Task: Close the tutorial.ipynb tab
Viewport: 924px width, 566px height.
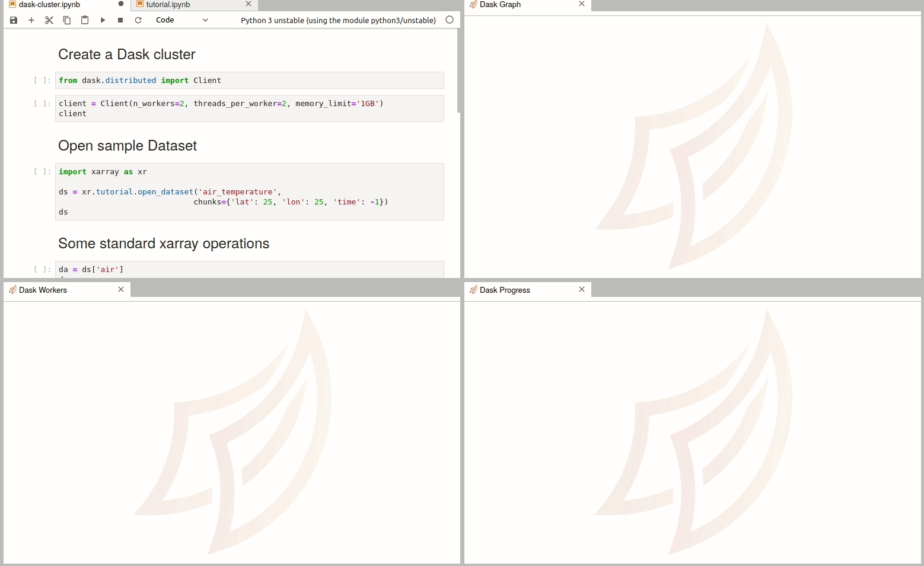Action: coord(248,4)
